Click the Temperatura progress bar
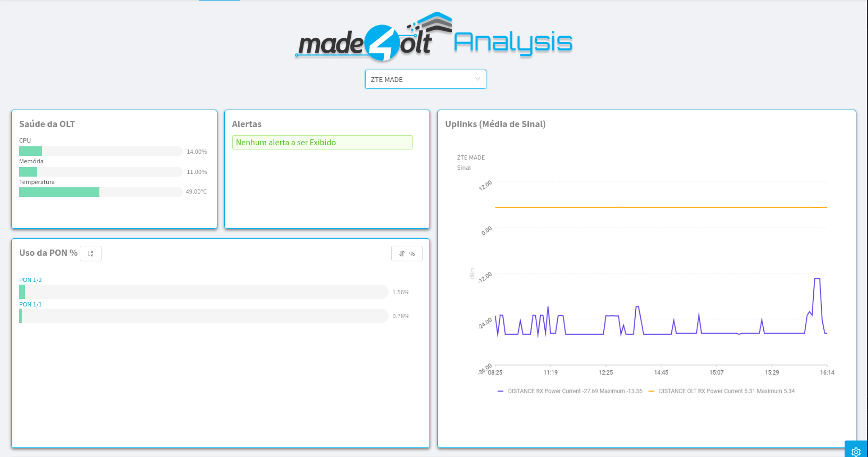Viewport: 868px width, 457px height. point(100,192)
